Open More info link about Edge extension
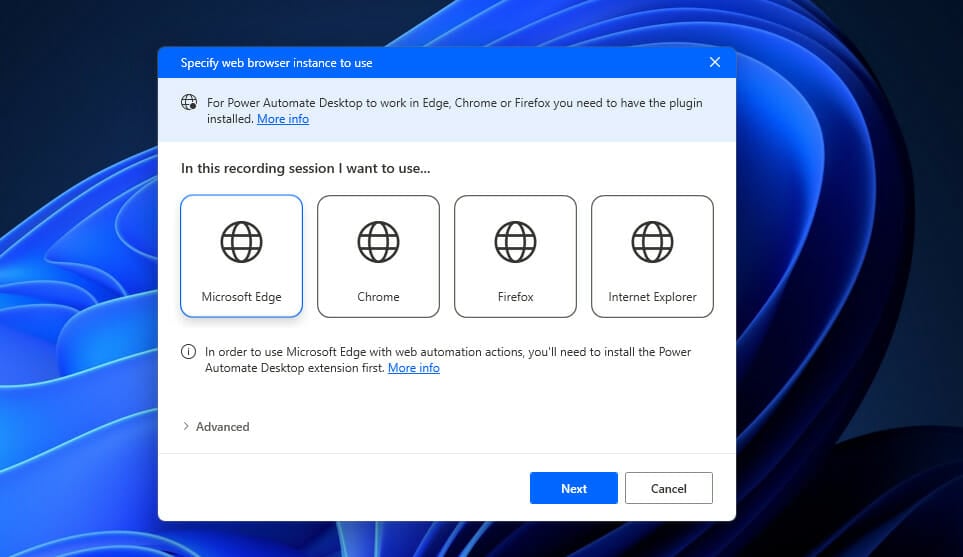 pyautogui.click(x=414, y=368)
